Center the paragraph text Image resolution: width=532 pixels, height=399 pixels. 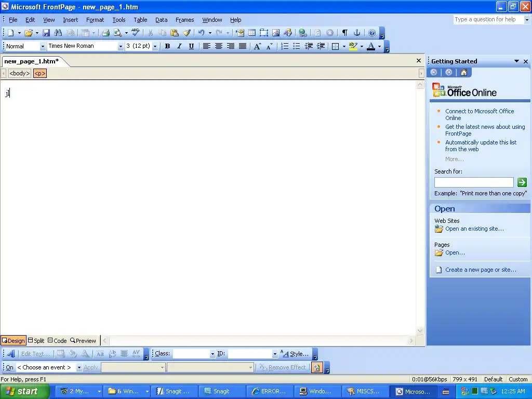pos(219,46)
